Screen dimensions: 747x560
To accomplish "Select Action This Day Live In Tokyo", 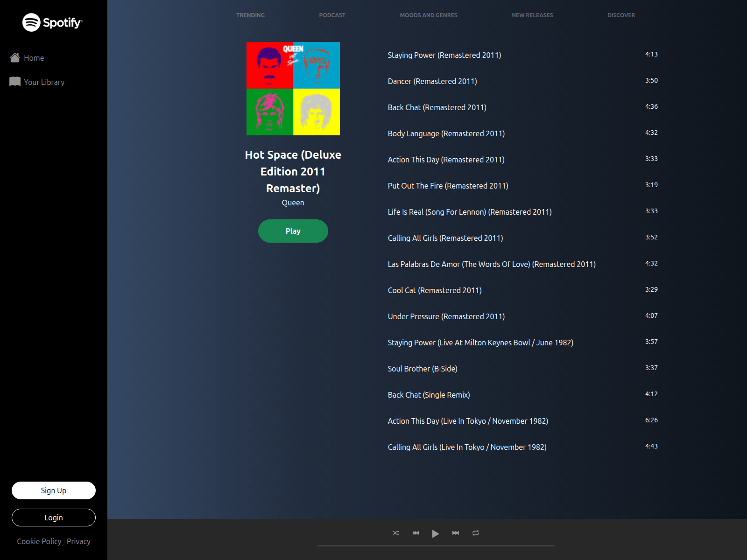I will point(468,421).
